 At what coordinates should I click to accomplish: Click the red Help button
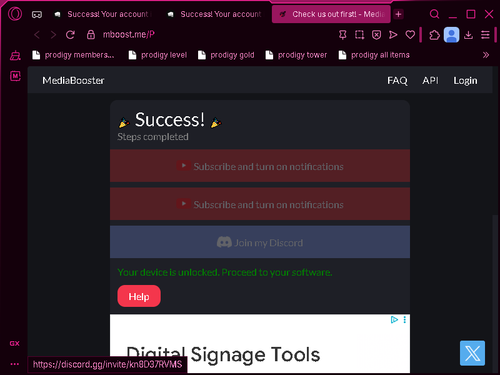pos(139,296)
